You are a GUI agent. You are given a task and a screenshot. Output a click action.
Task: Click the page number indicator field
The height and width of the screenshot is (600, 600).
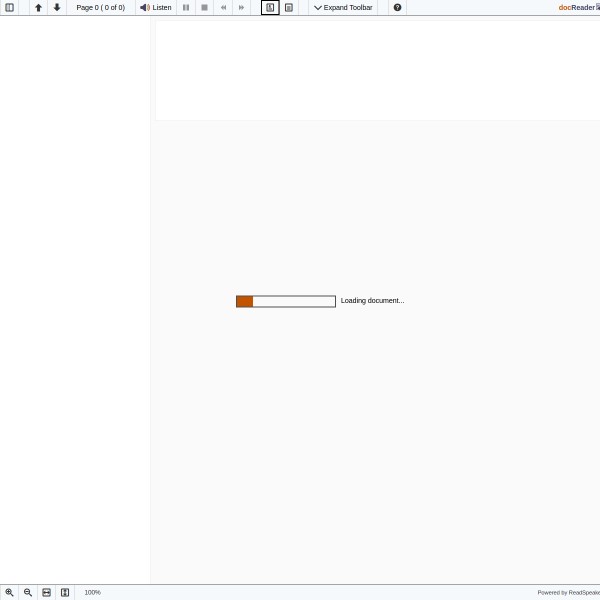(x=100, y=7)
